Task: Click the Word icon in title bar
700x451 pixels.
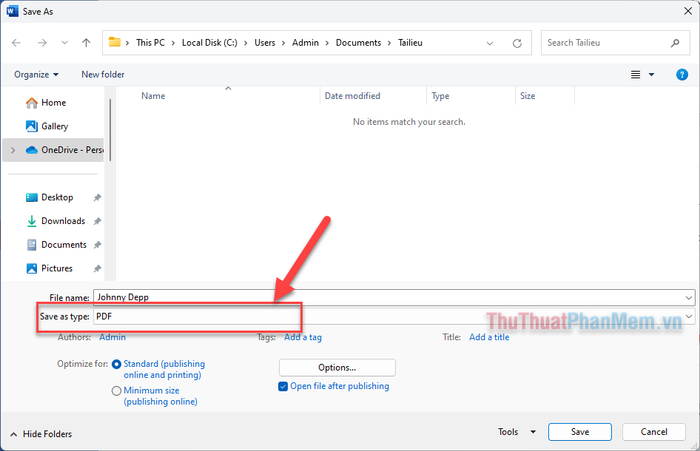Action: (x=12, y=11)
